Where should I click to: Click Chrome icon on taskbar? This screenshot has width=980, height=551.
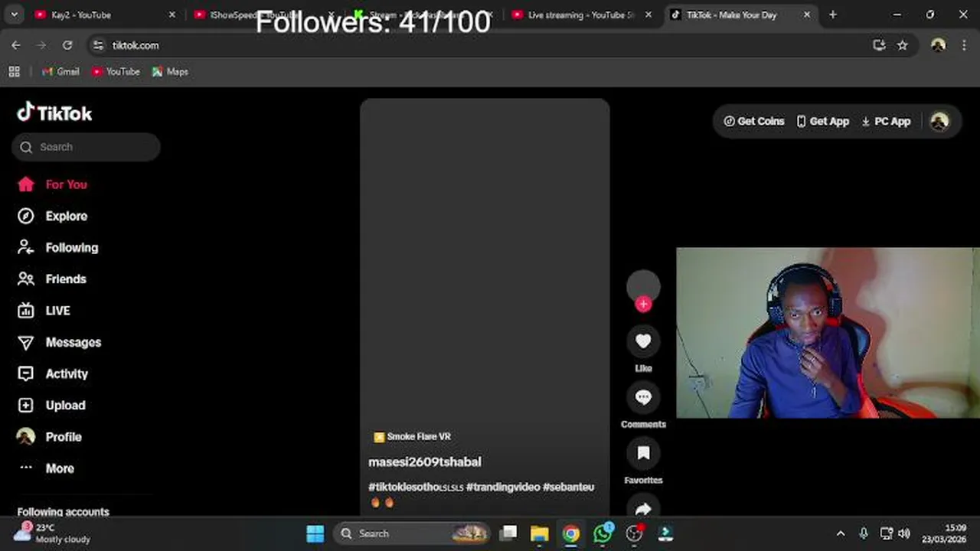click(571, 533)
